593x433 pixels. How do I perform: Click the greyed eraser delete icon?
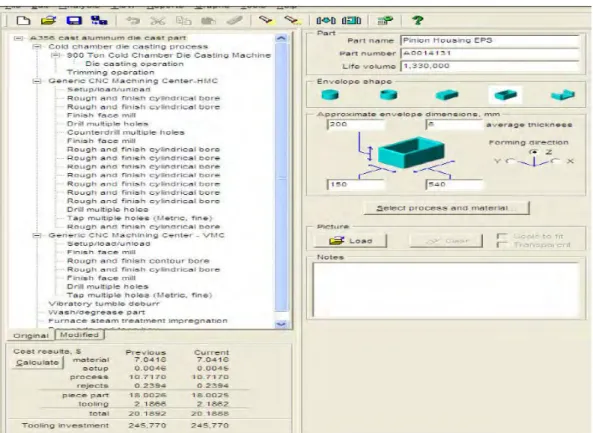click(234, 20)
